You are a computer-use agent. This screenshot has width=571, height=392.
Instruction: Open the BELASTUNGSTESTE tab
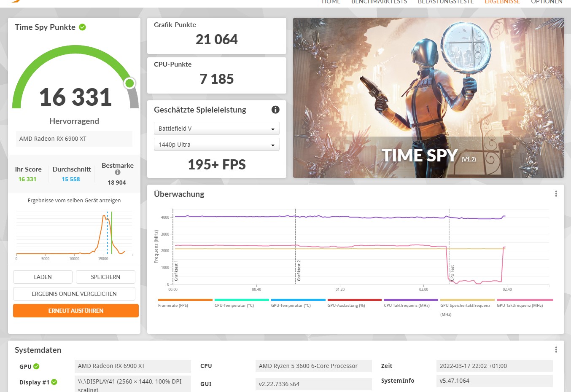coord(446,2)
